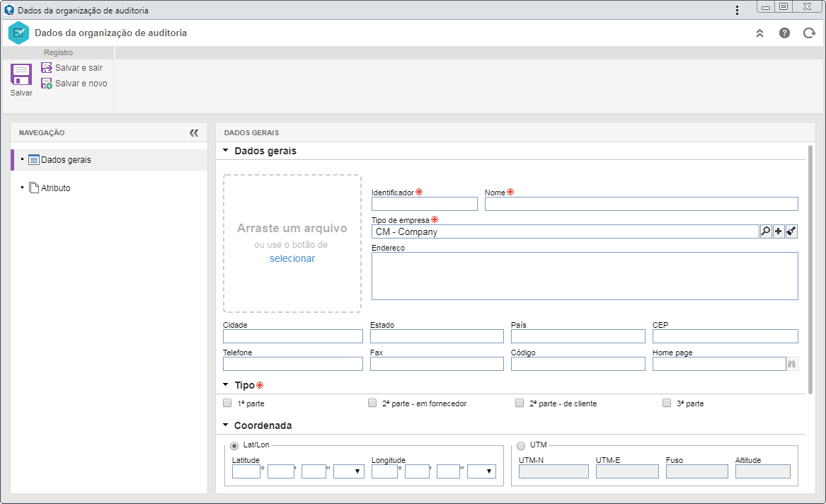
Task: Select the UTM radio button
Action: click(x=521, y=445)
